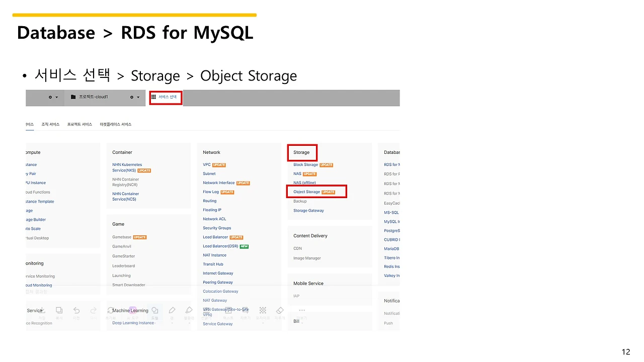Open the settings gear right of 프로젝트-cloud1
644x362 pixels.
(x=132, y=97)
